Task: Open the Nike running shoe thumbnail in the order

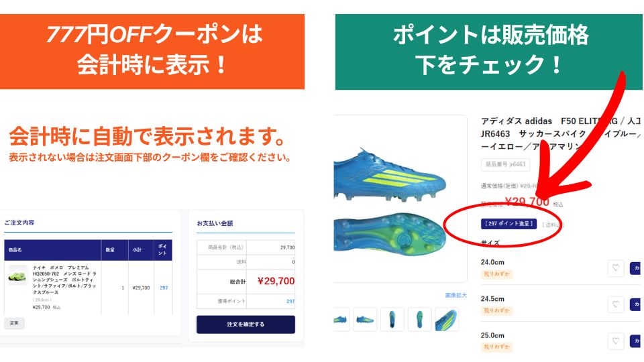Action: [17, 275]
